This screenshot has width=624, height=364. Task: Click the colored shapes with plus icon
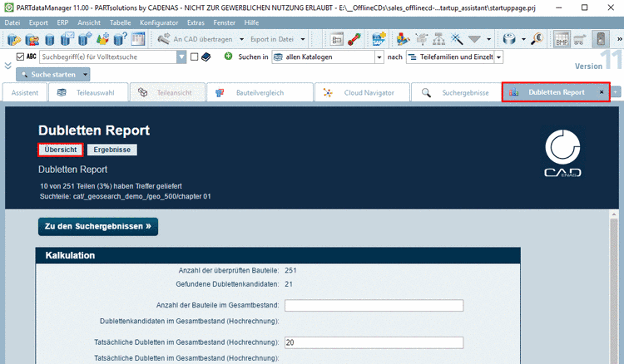click(102, 39)
